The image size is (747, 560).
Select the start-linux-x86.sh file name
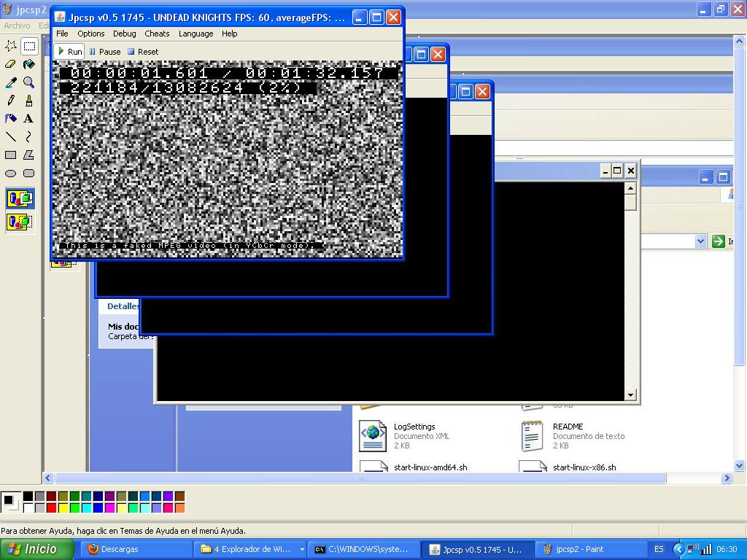point(584,467)
